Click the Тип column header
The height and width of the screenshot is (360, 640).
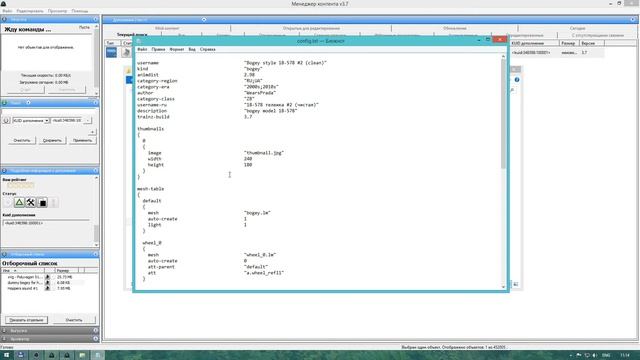(113, 43)
